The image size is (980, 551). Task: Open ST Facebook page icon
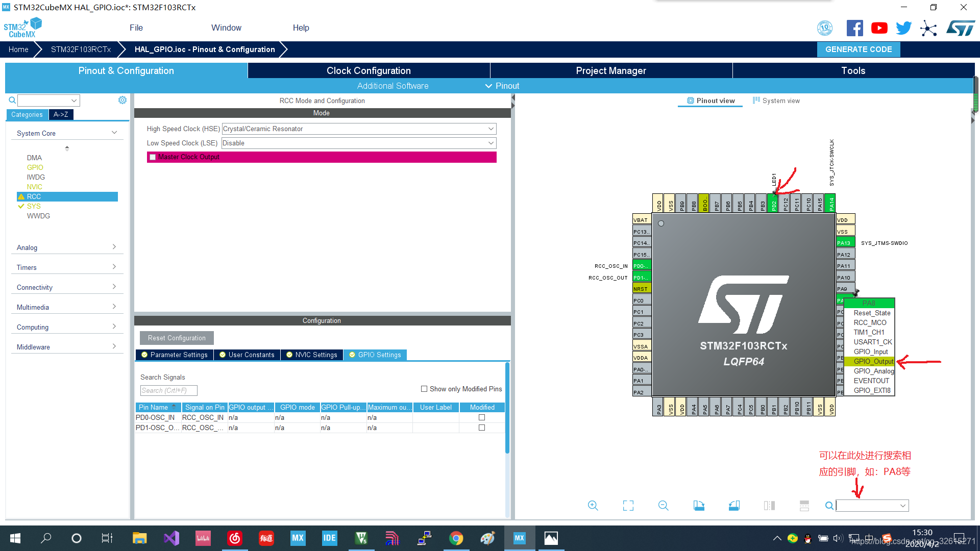854,28
